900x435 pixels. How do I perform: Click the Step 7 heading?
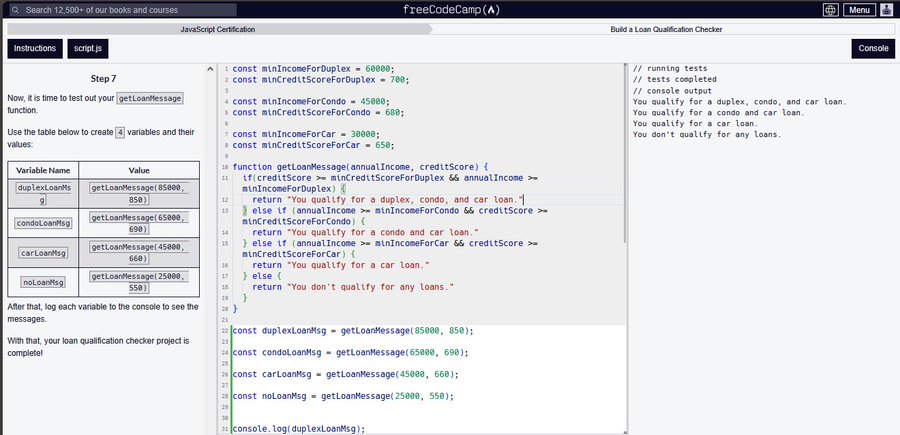pos(103,79)
